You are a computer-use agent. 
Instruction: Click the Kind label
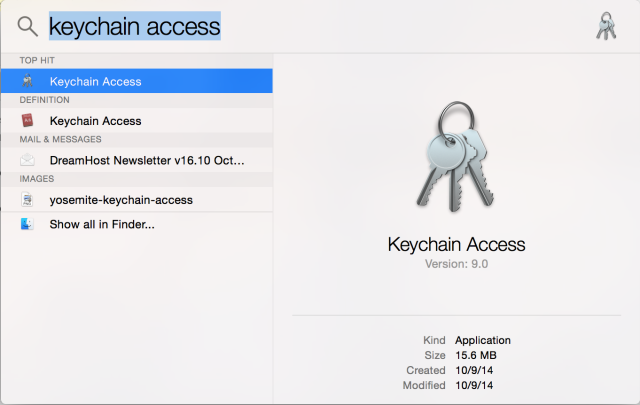tap(434, 340)
